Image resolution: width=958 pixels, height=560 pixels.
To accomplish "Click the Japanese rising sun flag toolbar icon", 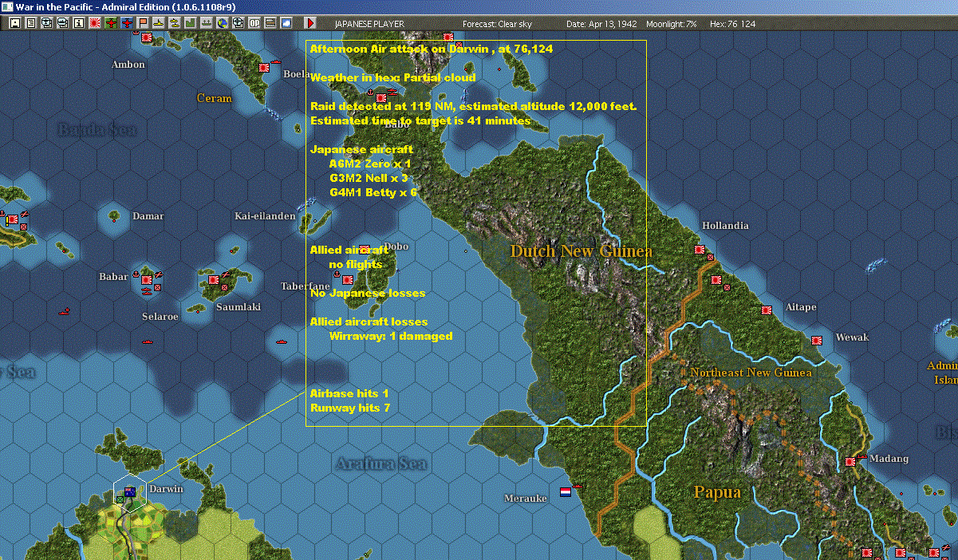I will [94, 23].
